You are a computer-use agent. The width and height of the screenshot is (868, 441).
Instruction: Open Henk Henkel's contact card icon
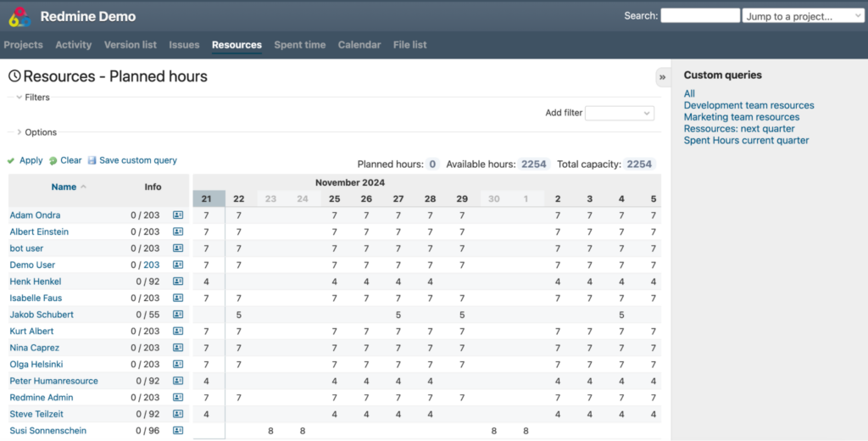pyautogui.click(x=178, y=282)
